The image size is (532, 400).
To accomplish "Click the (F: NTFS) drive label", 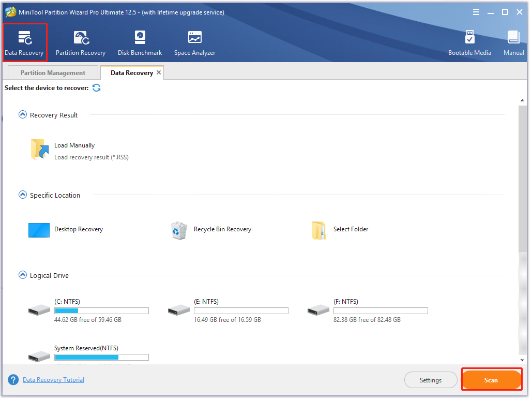I will tap(346, 302).
